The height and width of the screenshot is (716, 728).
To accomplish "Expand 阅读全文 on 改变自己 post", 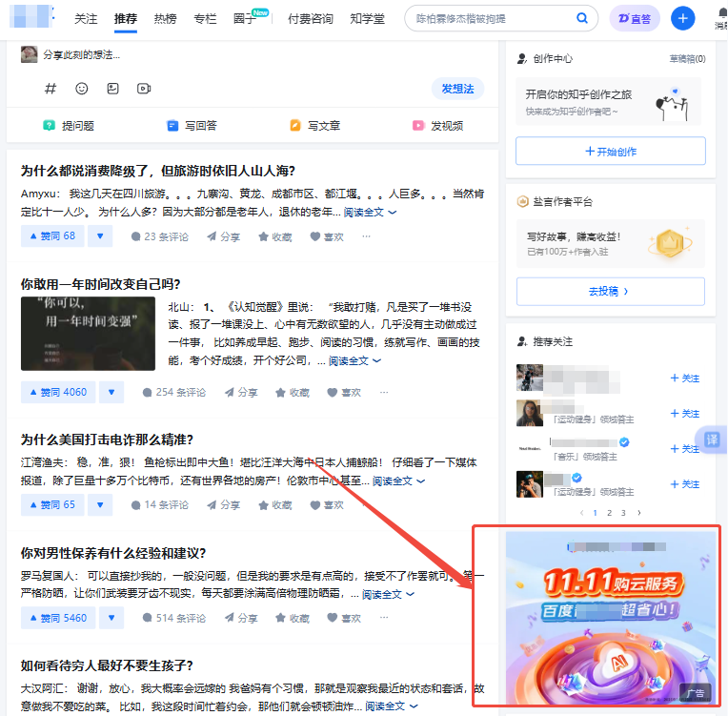I will click(355, 361).
